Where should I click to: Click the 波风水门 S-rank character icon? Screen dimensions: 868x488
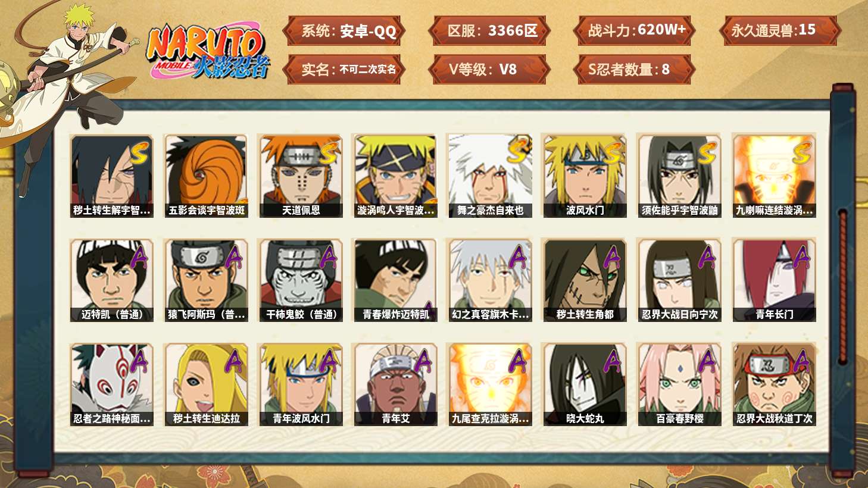pyautogui.click(x=585, y=176)
